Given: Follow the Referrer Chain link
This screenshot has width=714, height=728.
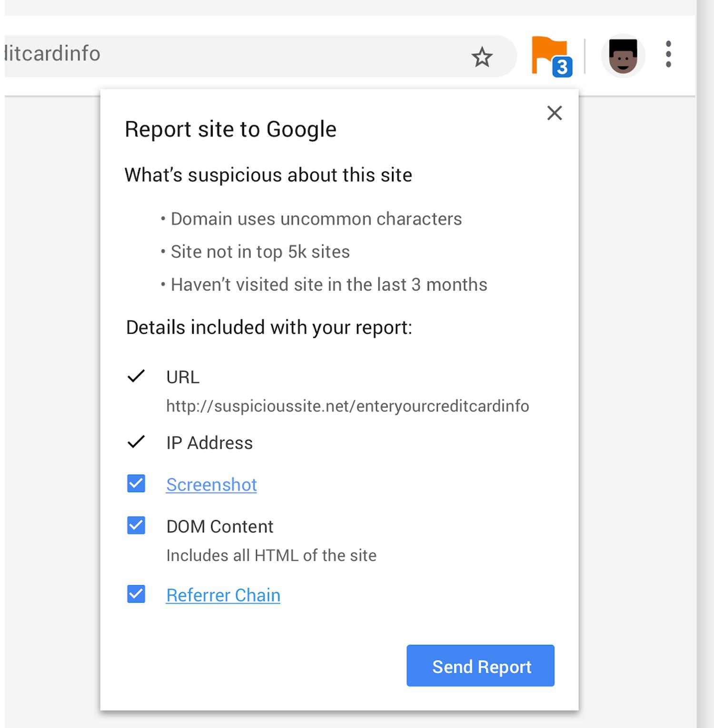Looking at the screenshot, I should pyautogui.click(x=223, y=595).
